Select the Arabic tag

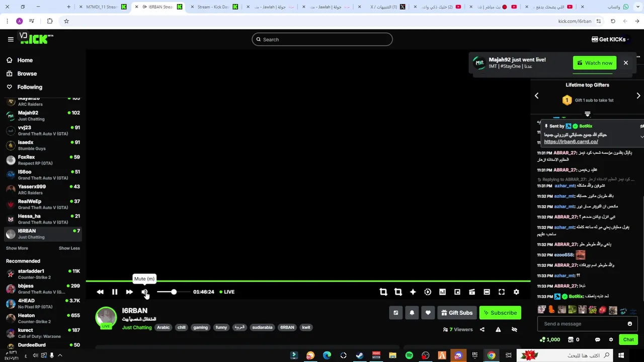(164, 328)
